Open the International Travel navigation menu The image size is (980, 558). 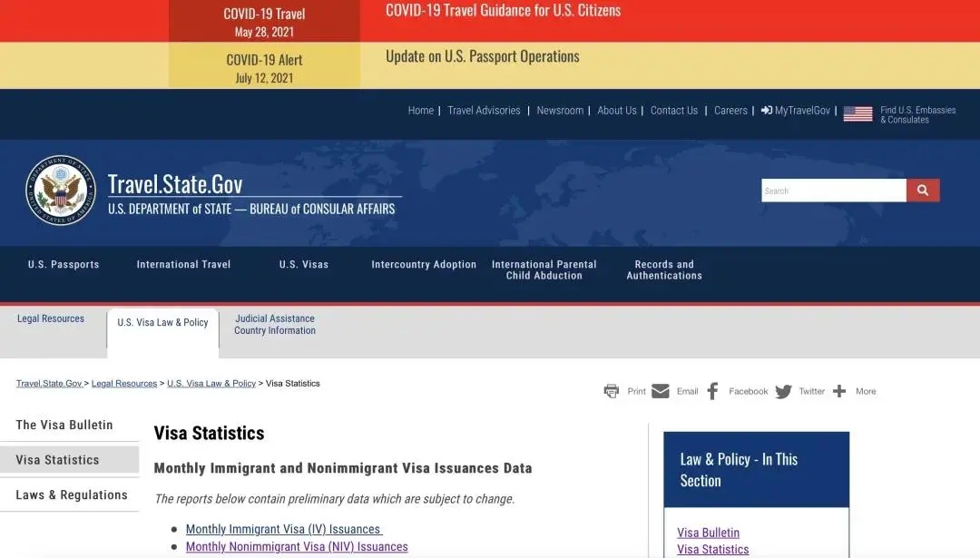(x=183, y=265)
